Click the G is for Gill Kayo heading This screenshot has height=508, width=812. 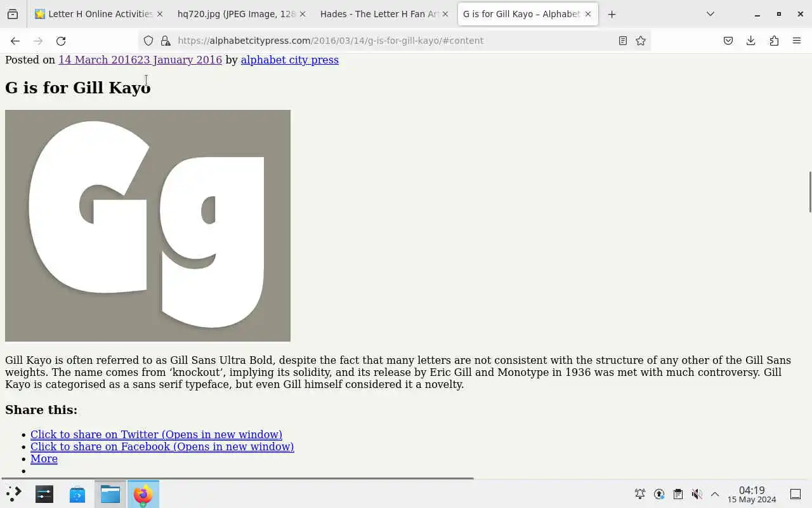(77, 88)
